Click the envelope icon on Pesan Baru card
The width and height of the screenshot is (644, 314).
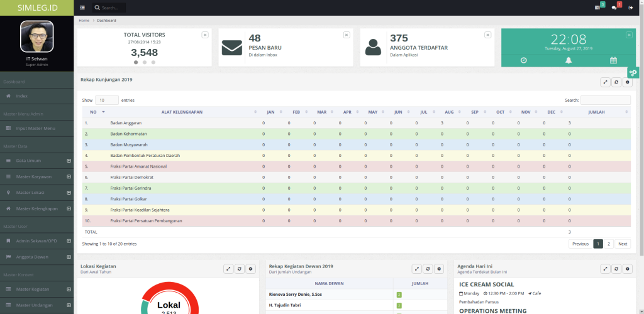coord(232,48)
